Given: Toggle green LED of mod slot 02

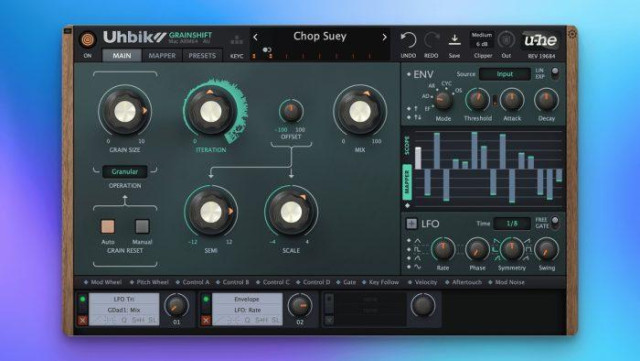Looking at the screenshot, I should 206,299.
